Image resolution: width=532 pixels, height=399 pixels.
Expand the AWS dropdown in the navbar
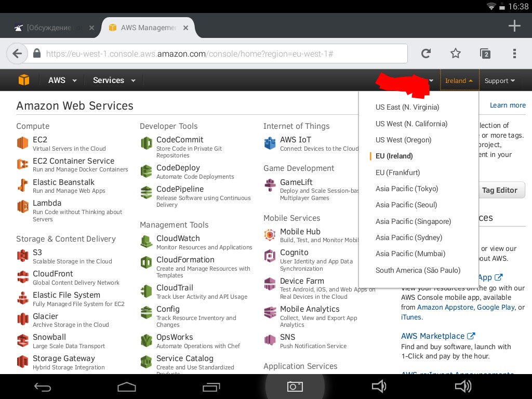(62, 81)
